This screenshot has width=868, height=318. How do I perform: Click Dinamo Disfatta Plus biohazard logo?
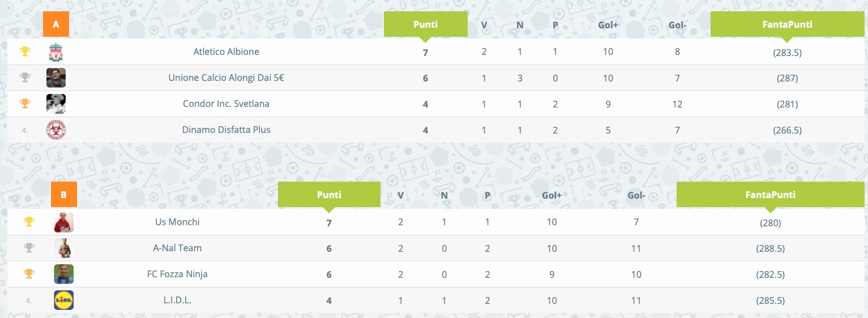pyautogui.click(x=56, y=130)
